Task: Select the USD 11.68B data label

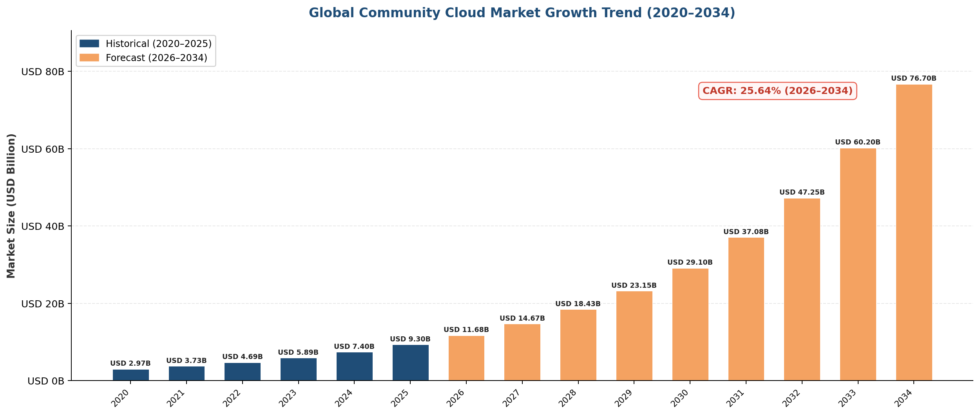Action: (x=466, y=330)
